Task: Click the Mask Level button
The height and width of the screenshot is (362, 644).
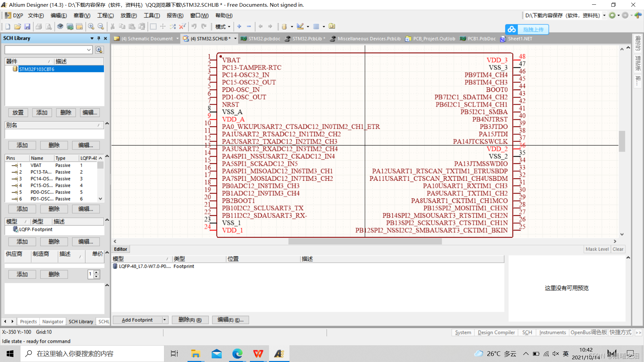Action: click(x=597, y=249)
